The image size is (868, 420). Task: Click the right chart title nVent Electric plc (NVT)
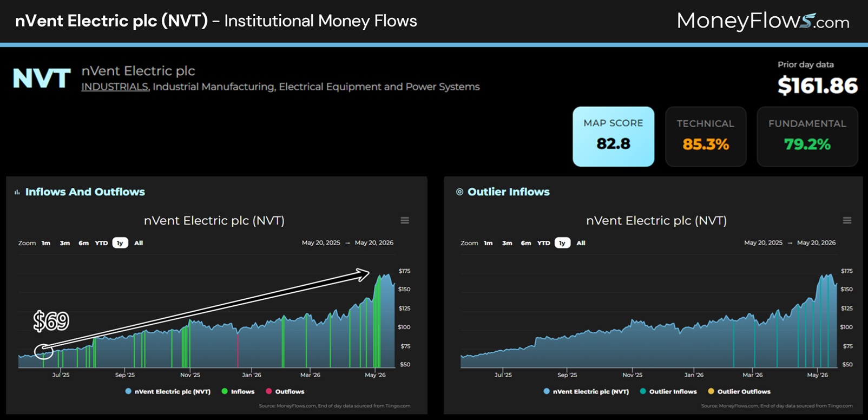click(656, 221)
